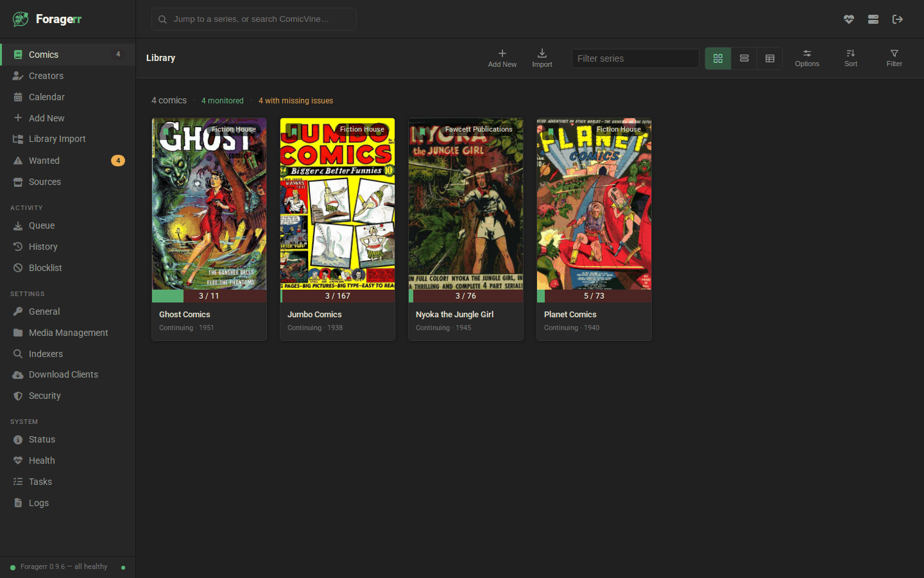
Task: Click Fawcett Publications label on Nyoka cover
Action: (x=479, y=129)
